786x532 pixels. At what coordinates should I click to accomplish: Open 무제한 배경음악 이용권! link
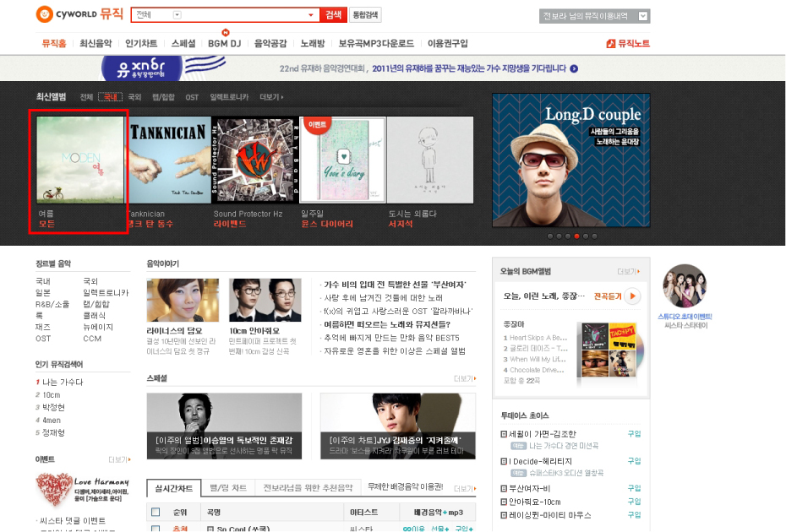405,486
